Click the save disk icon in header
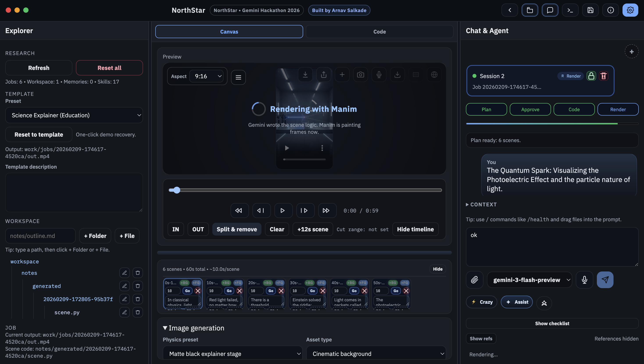 point(590,10)
